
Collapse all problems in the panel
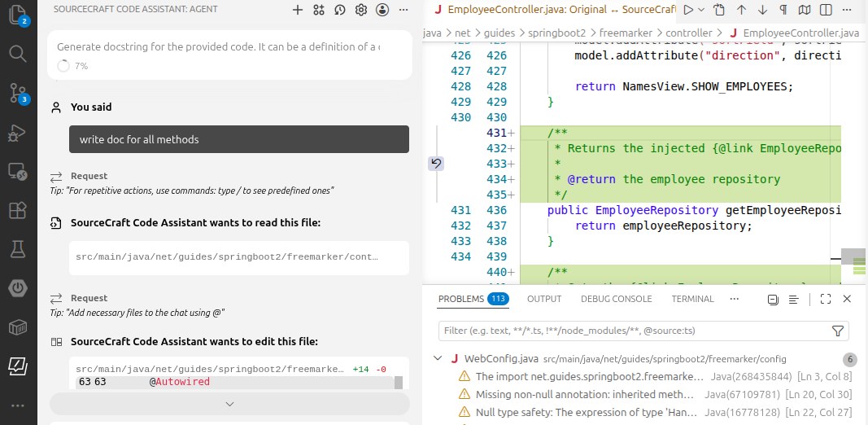click(x=774, y=300)
